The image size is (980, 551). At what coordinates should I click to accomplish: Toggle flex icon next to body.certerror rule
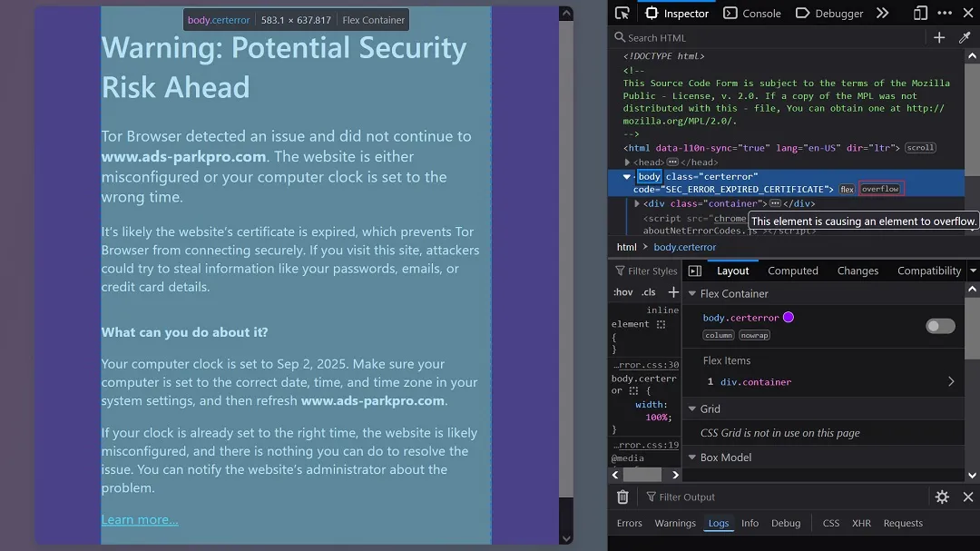[x=633, y=391]
